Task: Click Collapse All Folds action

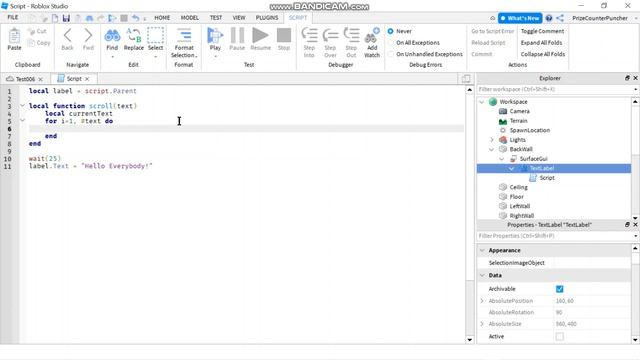Action: coord(543,54)
